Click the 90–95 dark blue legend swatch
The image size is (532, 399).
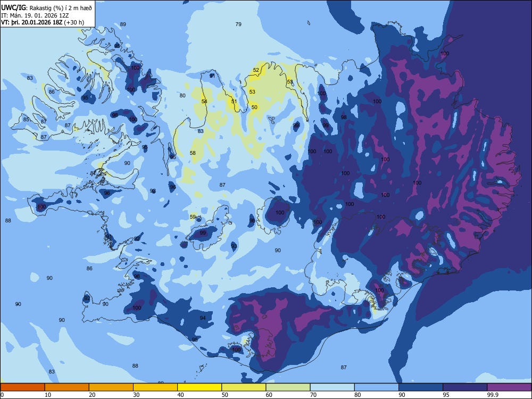click(x=421, y=387)
